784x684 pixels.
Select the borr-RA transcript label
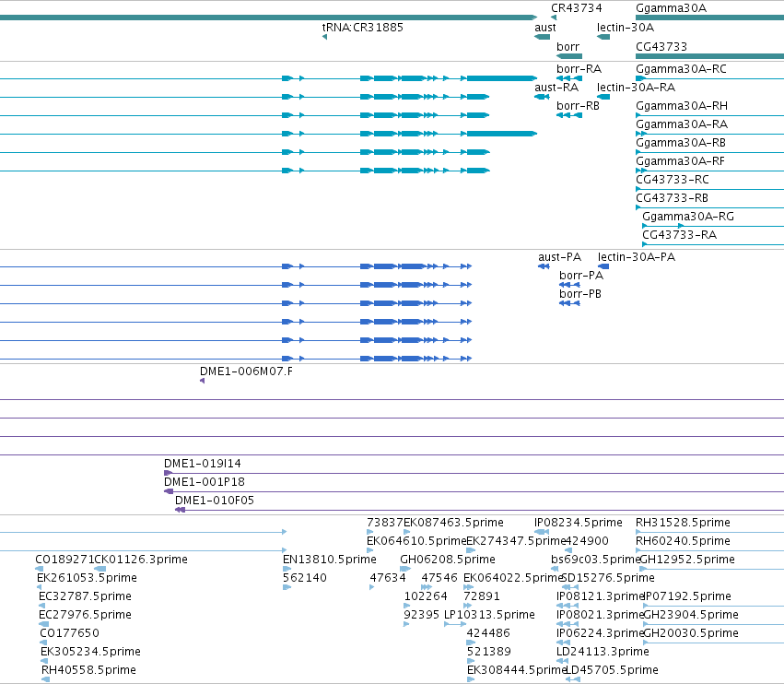579,69
